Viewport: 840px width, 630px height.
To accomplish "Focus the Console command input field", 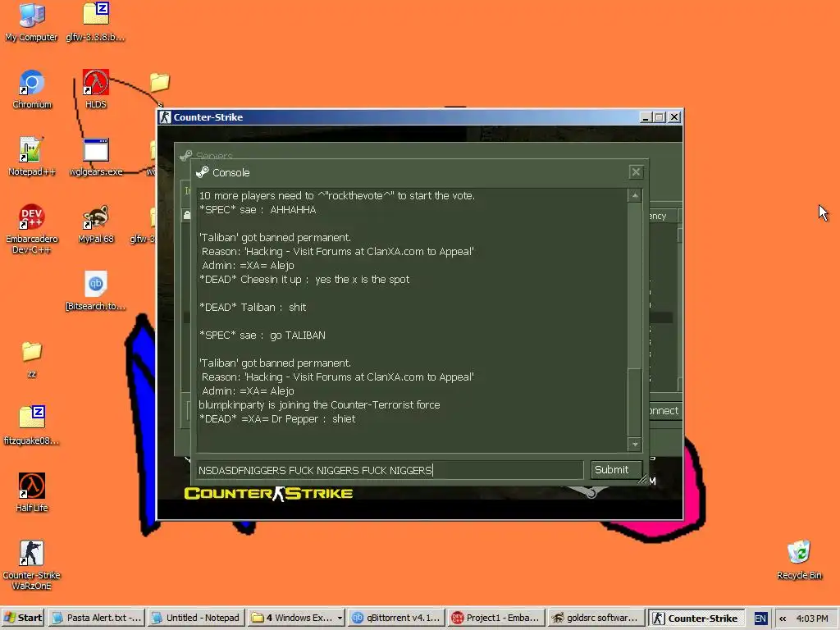I will tap(390, 470).
